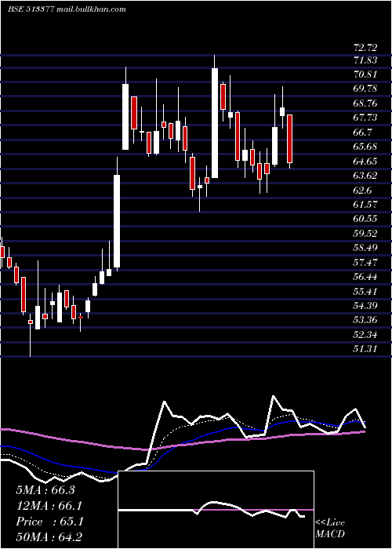Click the 69.78 price label

click(x=365, y=89)
